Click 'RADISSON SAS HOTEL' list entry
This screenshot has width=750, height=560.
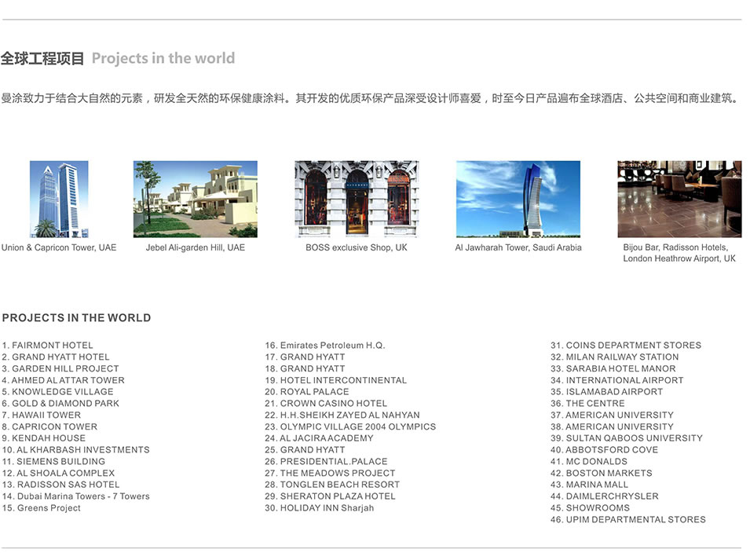click(61, 485)
